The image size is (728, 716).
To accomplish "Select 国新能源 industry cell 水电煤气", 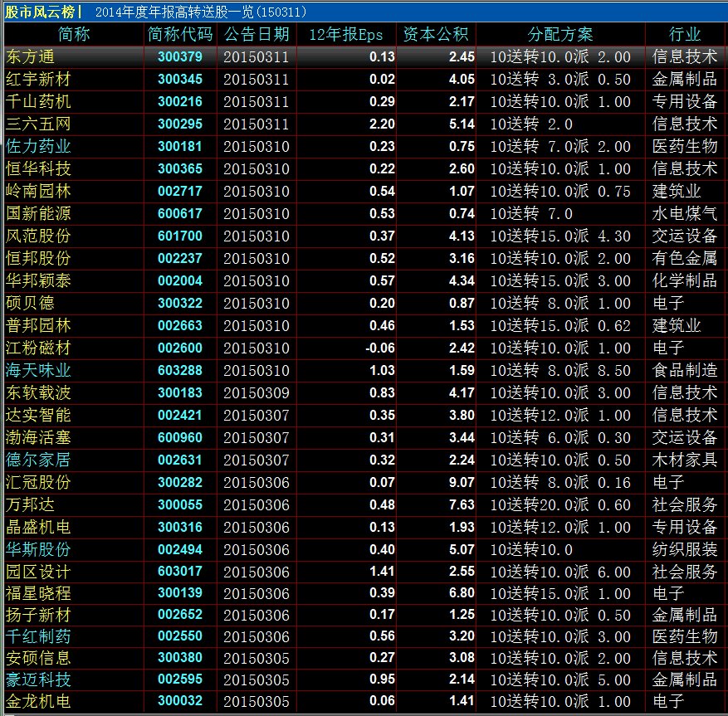I will tap(685, 214).
